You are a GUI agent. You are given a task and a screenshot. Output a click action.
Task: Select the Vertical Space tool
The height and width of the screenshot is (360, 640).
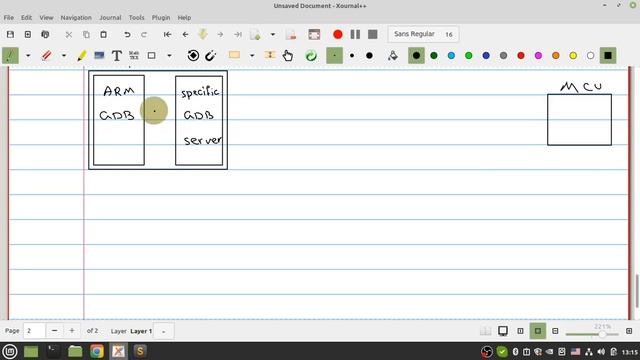[270, 55]
